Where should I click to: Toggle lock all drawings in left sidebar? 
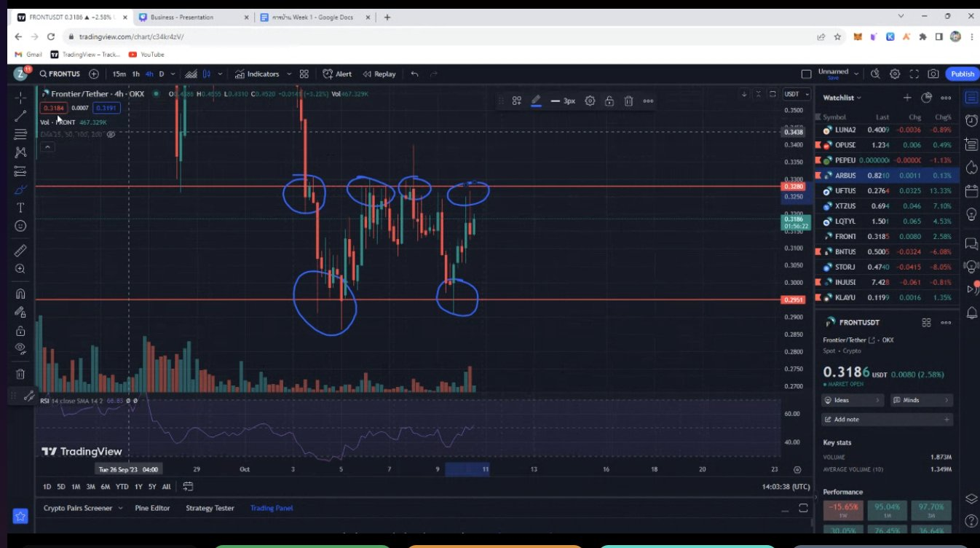pyautogui.click(x=20, y=331)
